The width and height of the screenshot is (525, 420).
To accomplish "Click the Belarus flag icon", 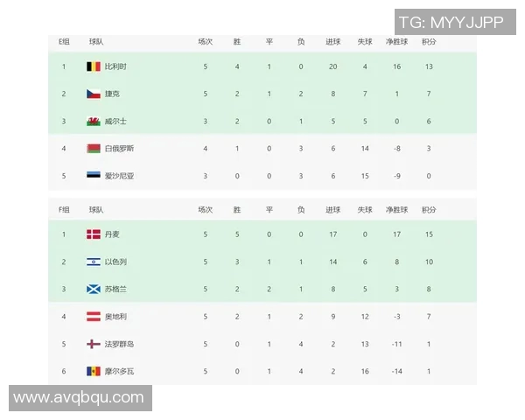I will coord(94,149).
